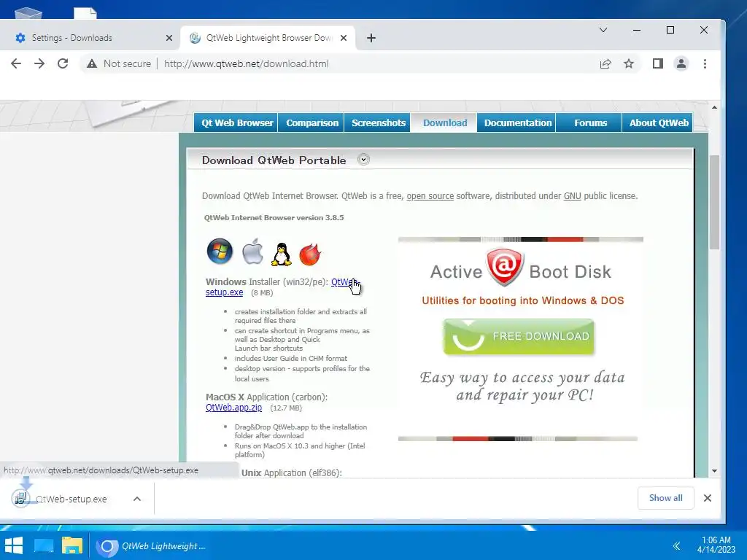Open the About QtWeb tab

pos(659,122)
